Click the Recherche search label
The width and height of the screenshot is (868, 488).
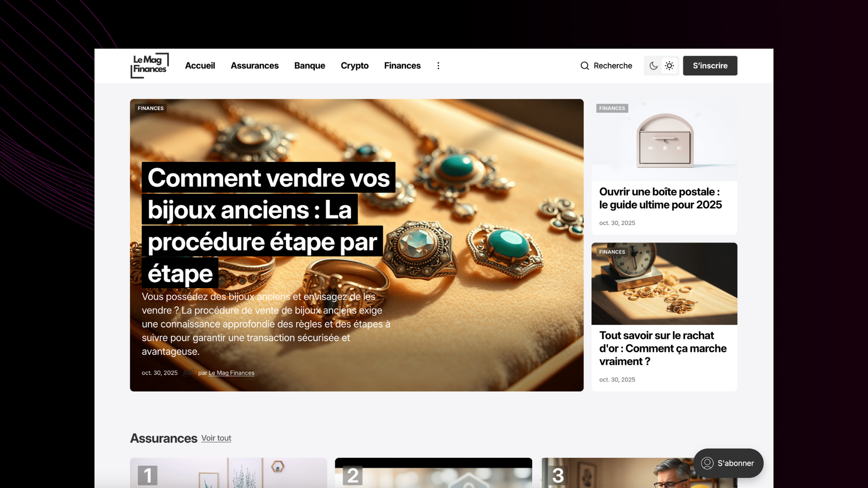coord(613,66)
